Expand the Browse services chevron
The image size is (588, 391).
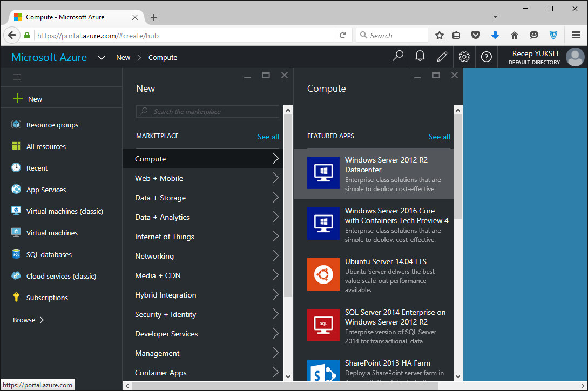click(x=42, y=320)
